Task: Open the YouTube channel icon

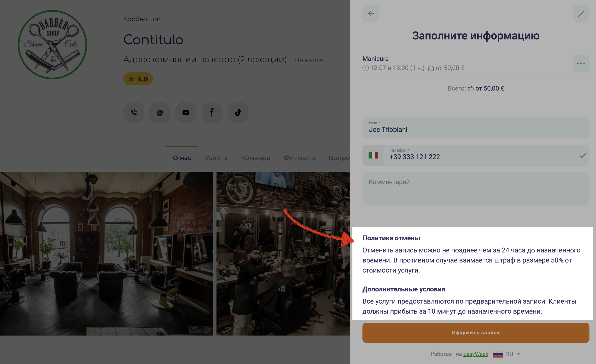Action: [186, 112]
